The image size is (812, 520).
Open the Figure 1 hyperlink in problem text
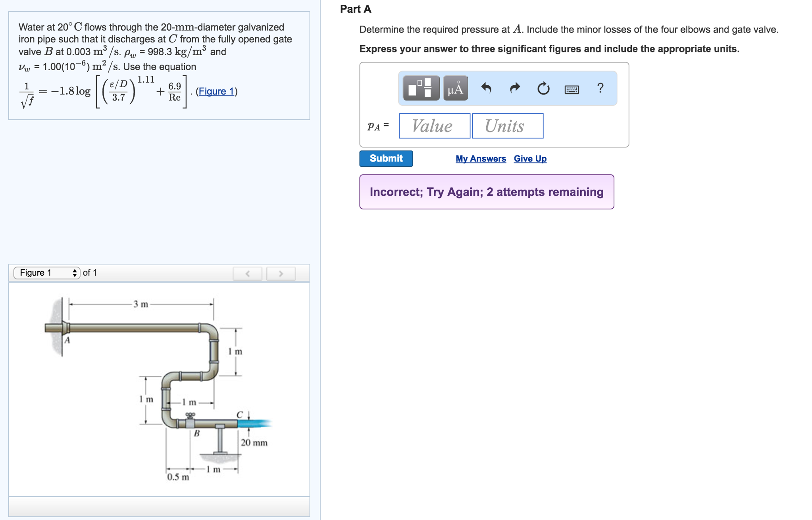pyautogui.click(x=216, y=91)
